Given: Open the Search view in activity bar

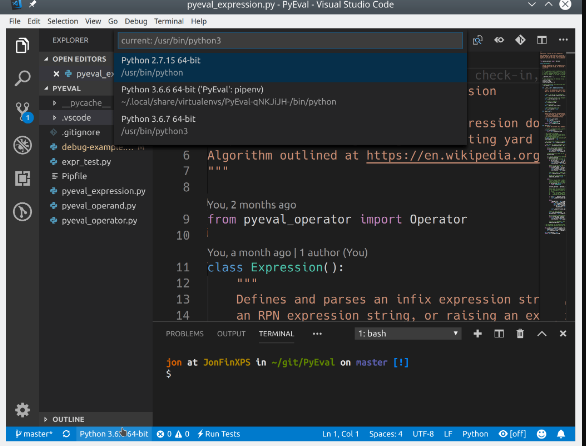Looking at the screenshot, I should (22, 78).
